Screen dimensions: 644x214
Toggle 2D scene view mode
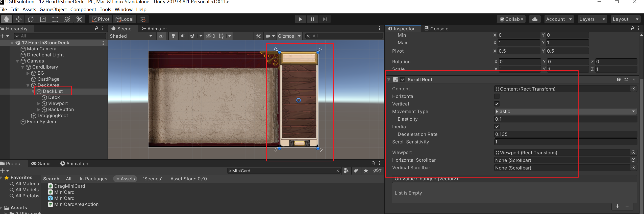pyautogui.click(x=161, y=36)
